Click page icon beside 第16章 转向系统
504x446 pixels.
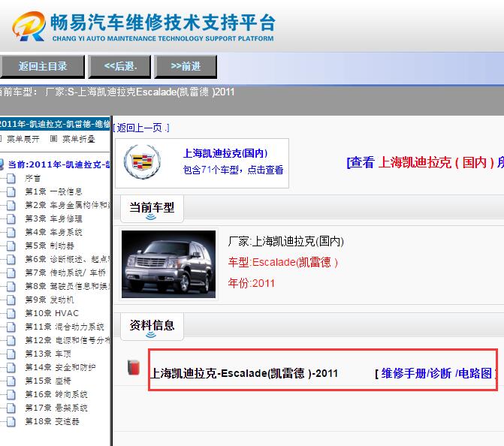(x=11, y=394)
